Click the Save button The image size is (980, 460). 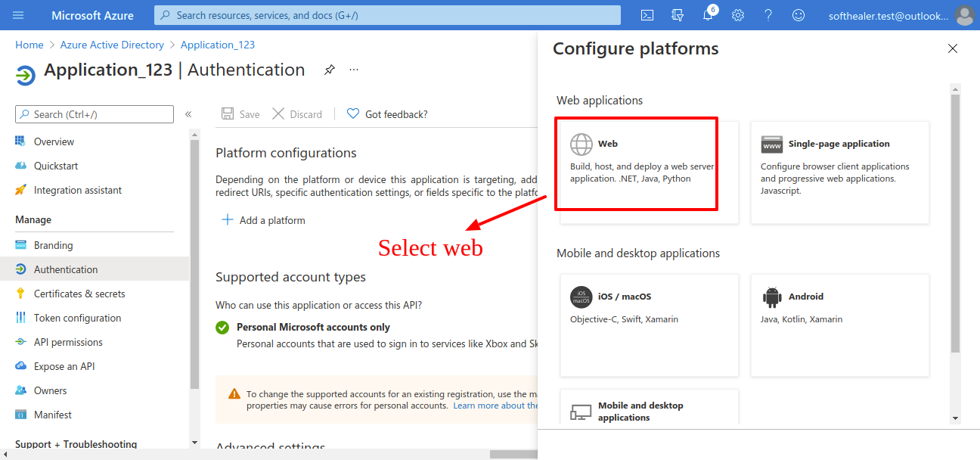point(240,114)
